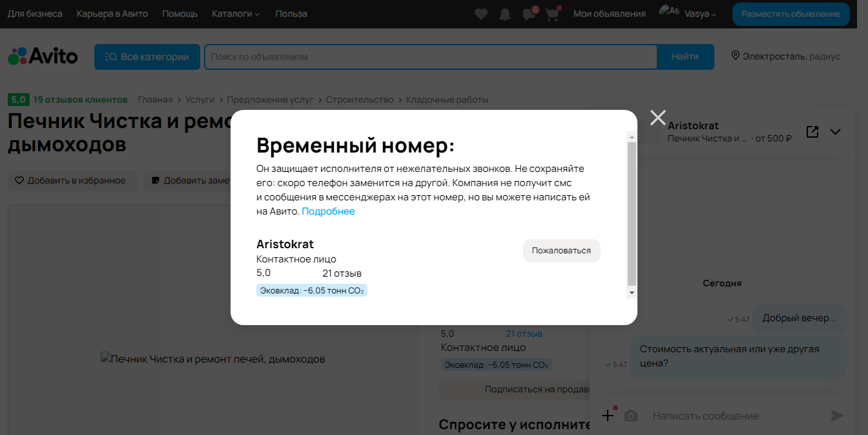Open the Каталоги dropdown menu

pyautogui.click(x=236, y=14)
